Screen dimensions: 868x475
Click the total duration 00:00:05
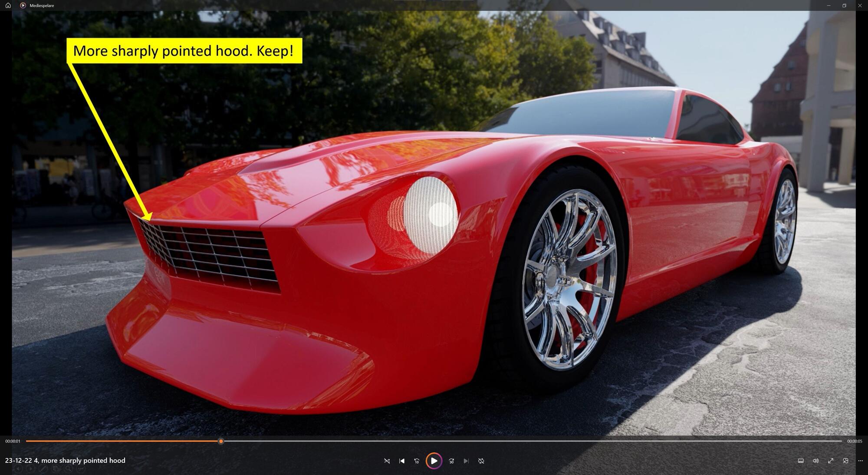pyautogui.click(x=855, y=441)
